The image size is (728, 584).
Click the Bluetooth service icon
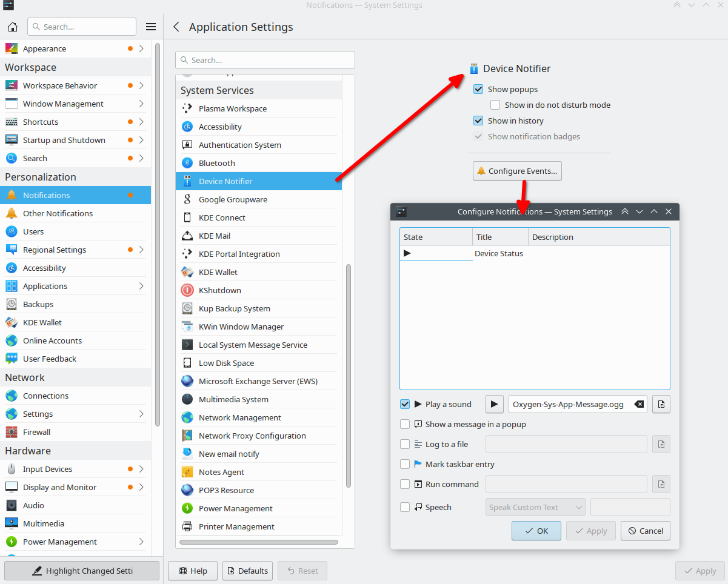(x=187, y=163)
